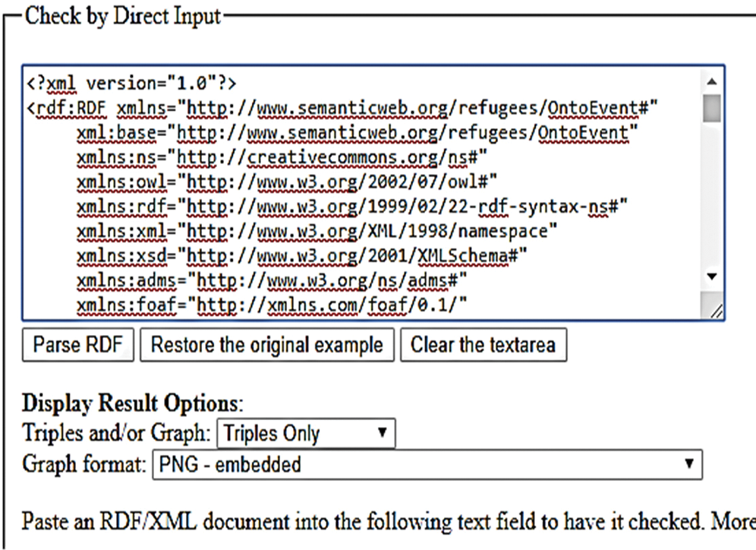Click the xml:base attribute line
Image resolution: width=756 pixels, height=550 pixels.
[355, 134]
